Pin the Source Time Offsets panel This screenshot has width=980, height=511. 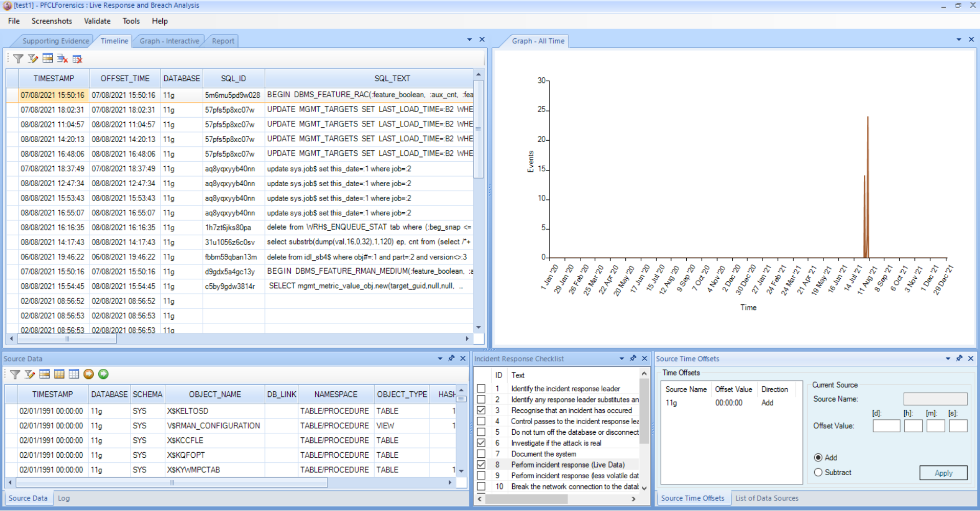[959, 359]
